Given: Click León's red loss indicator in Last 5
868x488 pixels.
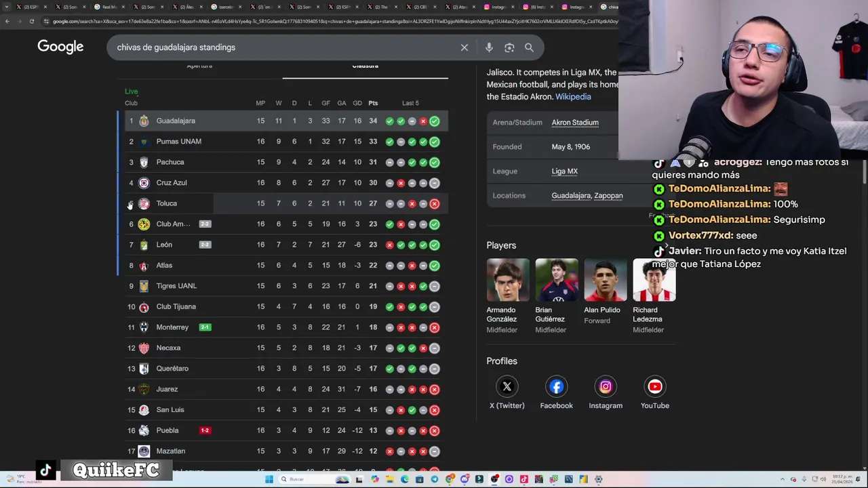Looking at the screenshot, I should 389,245.
